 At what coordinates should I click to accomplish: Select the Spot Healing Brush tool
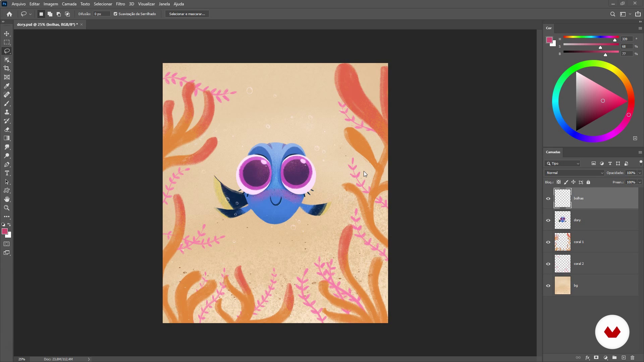click(7, 95)
